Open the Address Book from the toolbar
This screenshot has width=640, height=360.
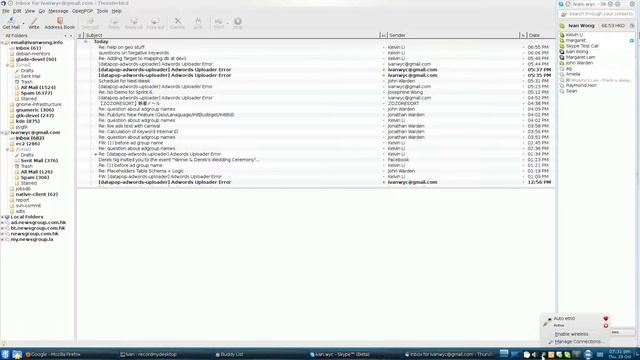pos(60,23)
